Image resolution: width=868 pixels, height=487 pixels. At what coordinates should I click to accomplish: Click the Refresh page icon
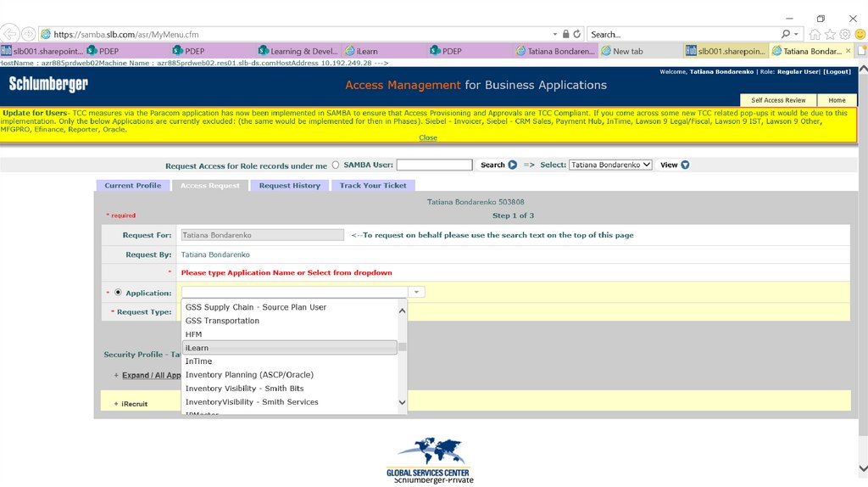576,34
